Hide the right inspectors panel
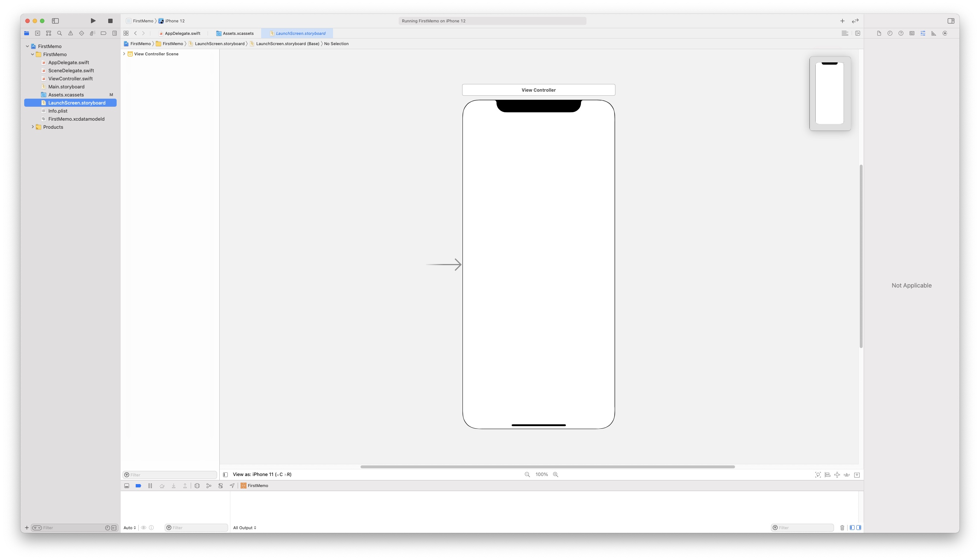 [x=951, y=21]
